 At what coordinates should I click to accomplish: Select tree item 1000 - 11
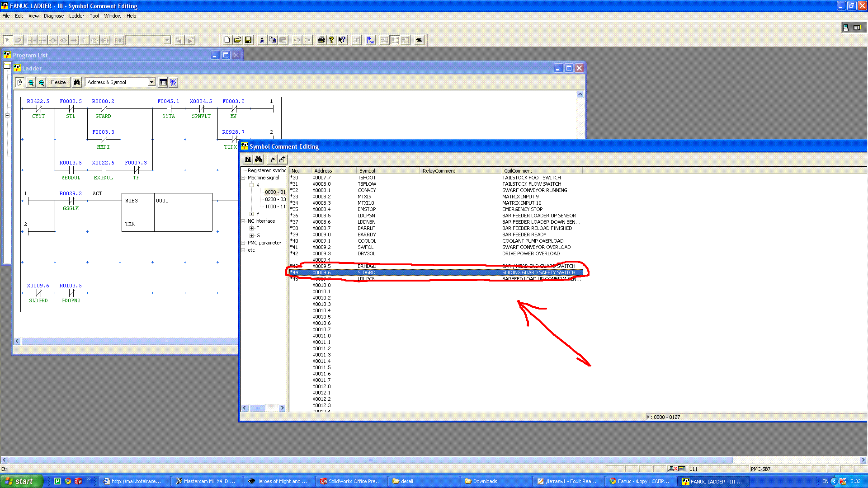[275, 207]
